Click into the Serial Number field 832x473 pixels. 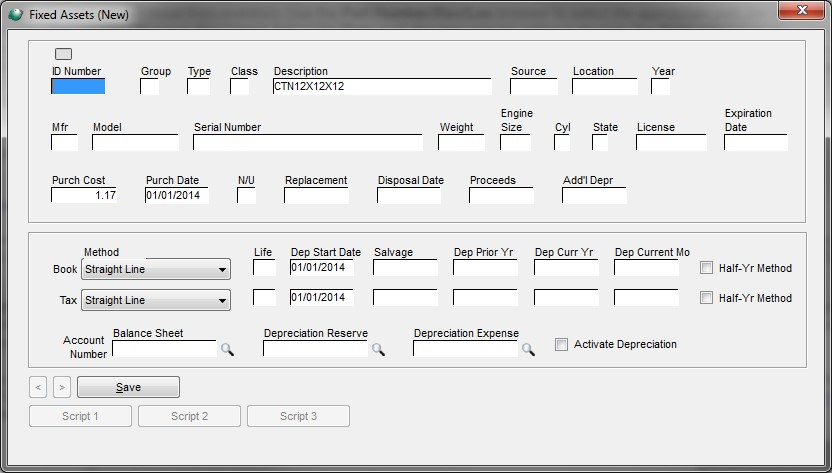click(x=308, y=142)
